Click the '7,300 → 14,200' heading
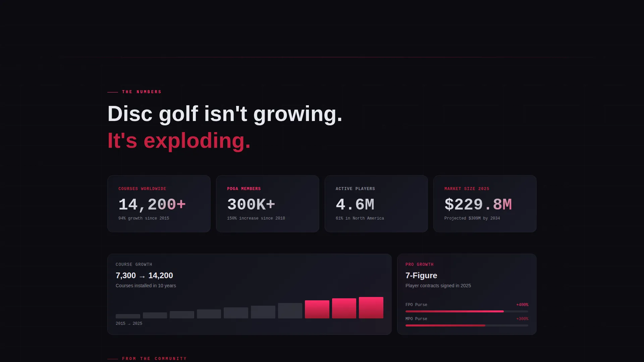 [x=144, y=276]
